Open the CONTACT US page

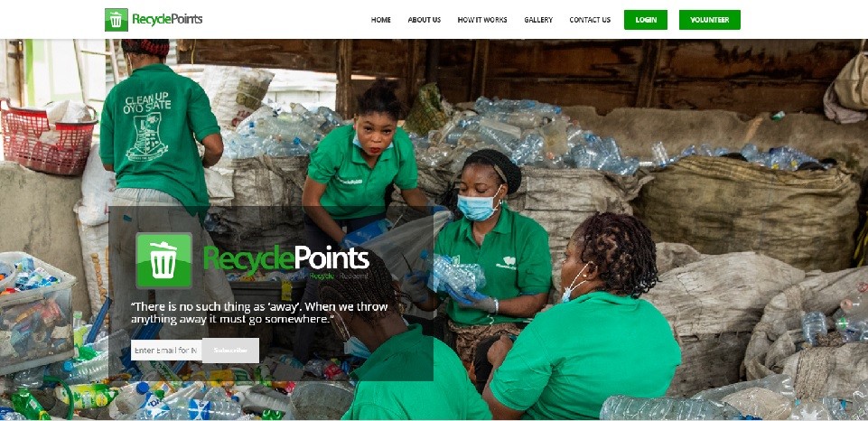coord(590,20)
